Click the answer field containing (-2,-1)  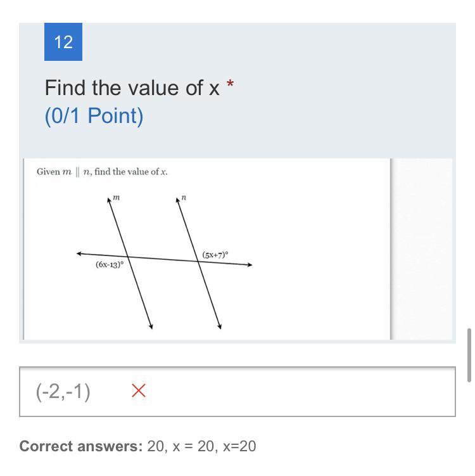pos(237,392)
